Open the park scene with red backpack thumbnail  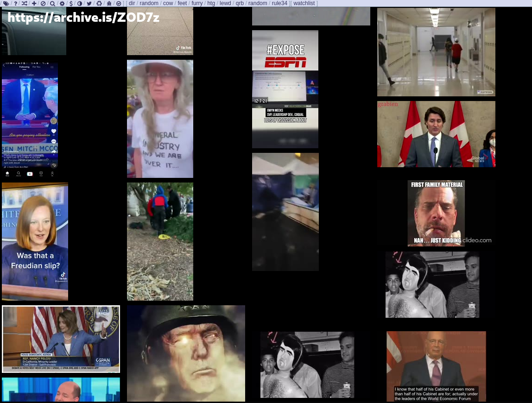(160, 241)
